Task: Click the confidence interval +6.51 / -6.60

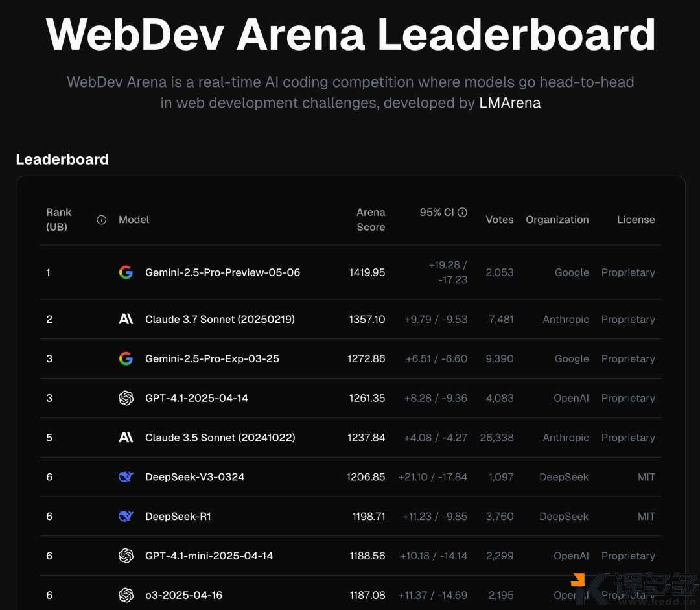Action: click(x=437, y=358)
